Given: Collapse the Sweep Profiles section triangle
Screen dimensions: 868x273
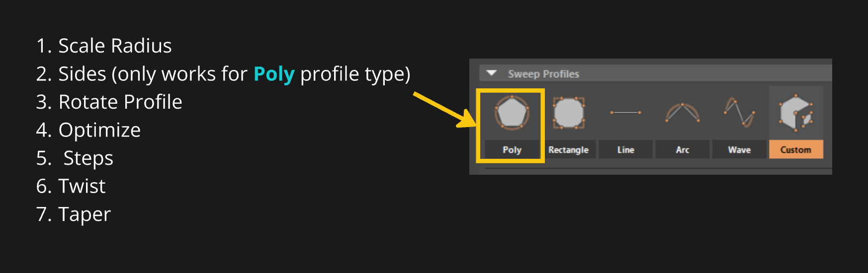Looking at the screenshot, I should [492, 73].
